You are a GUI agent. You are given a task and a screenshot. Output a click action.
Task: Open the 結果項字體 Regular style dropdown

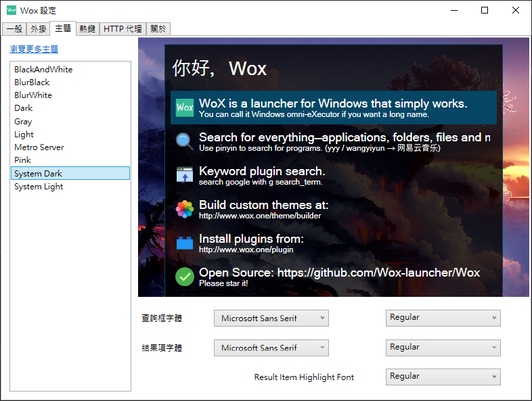click(x=443, y=348)
